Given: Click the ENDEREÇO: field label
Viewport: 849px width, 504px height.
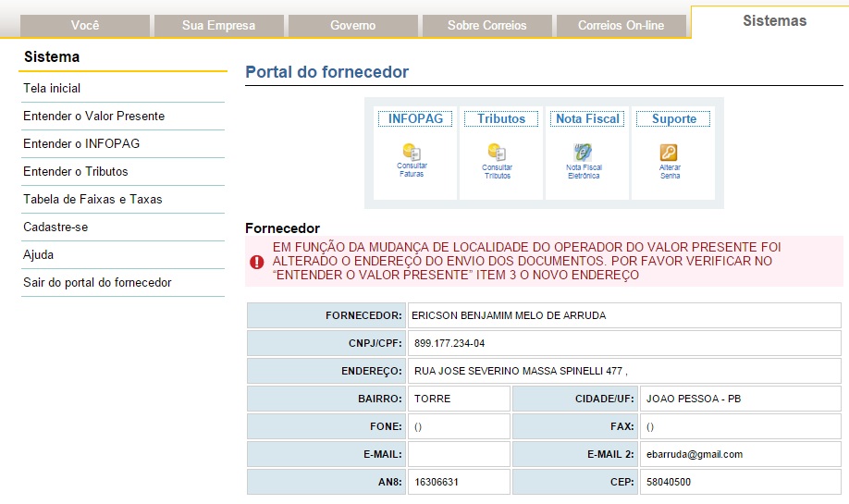Looking at the screenshot, I should point(372,372).
